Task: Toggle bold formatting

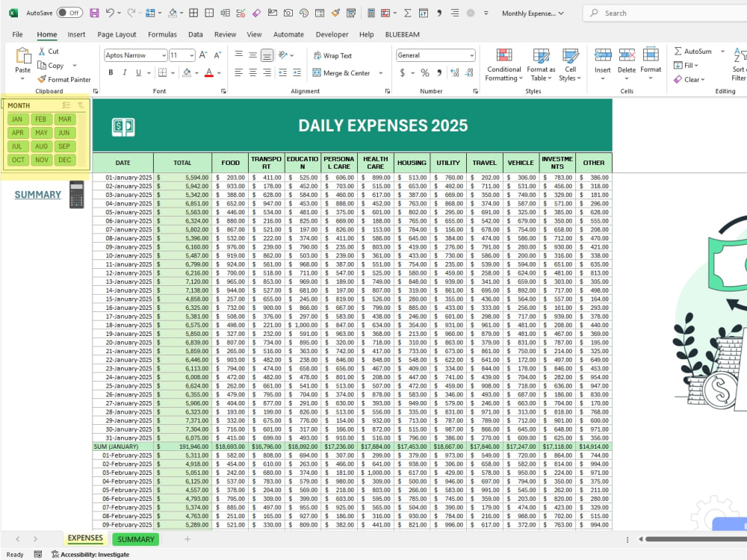Action: point(111,72)
